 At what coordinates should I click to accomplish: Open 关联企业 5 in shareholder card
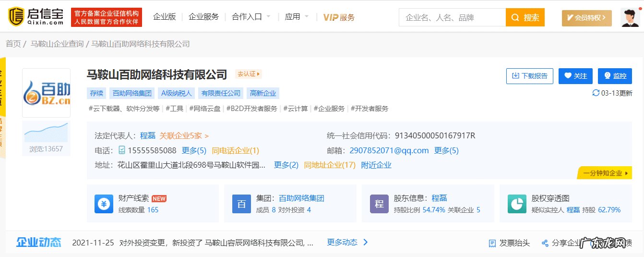[464, 210]
